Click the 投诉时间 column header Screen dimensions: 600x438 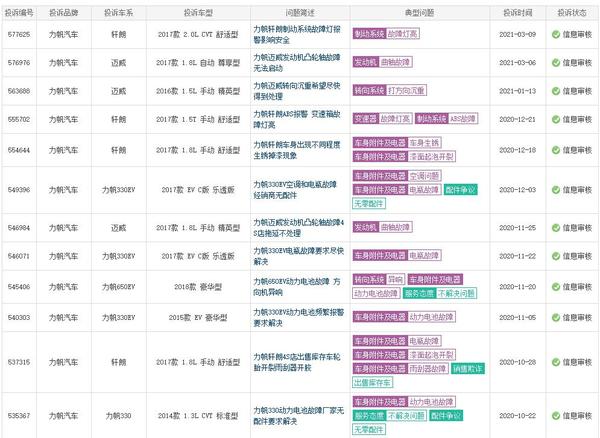point(518,10)
